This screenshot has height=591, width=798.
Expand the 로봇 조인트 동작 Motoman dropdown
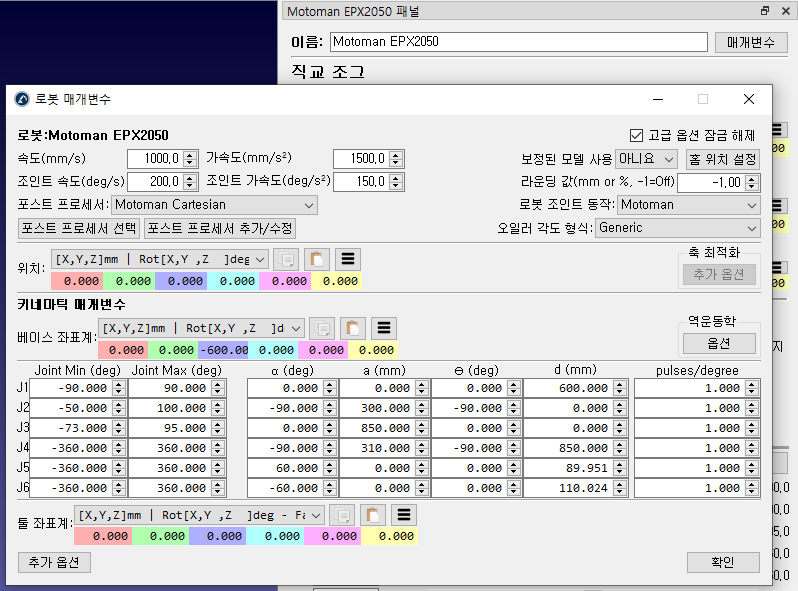(x=689, y=205)
